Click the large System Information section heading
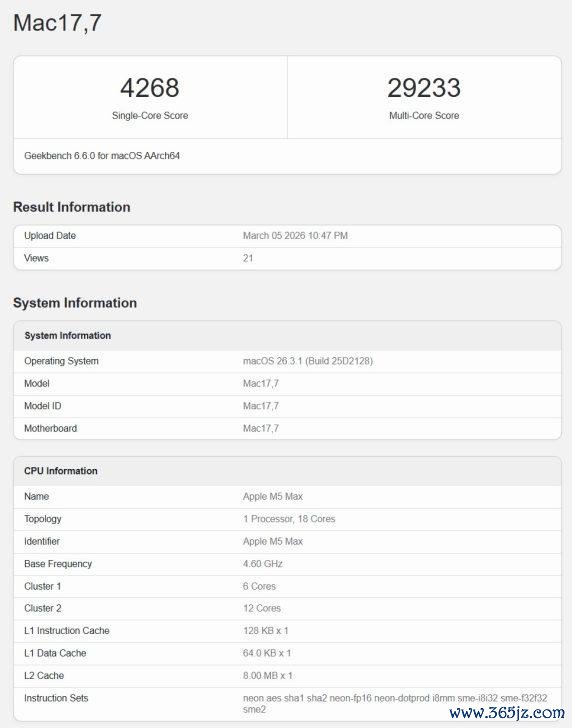The width and height of the screenshot is (572, 728). 75,303
